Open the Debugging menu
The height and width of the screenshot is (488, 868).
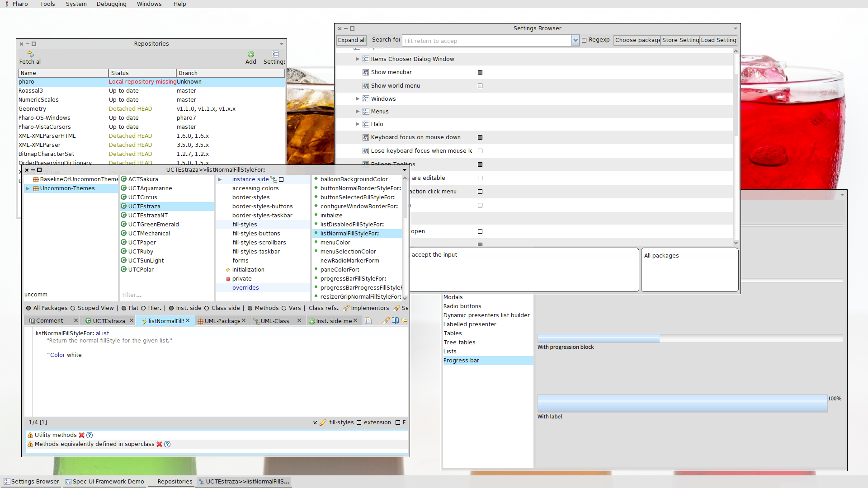click(111, 4)
